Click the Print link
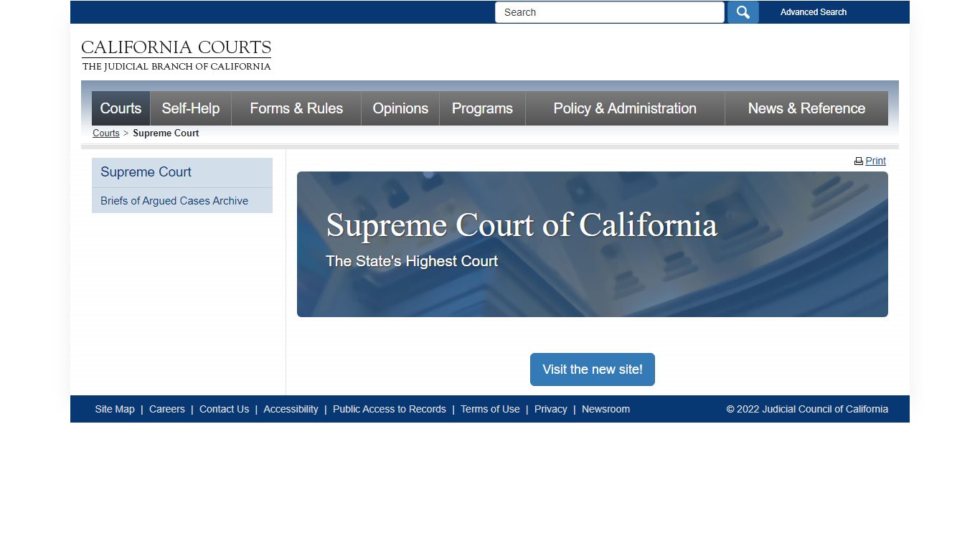This screenshot has height=551, width=980. click(x=875, y=161)
